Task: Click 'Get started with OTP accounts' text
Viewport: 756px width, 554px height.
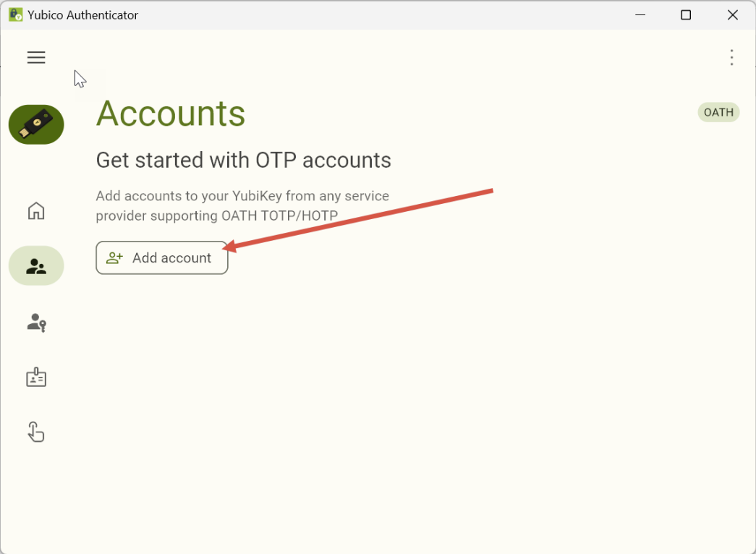Action: click(x=244, y=160)
